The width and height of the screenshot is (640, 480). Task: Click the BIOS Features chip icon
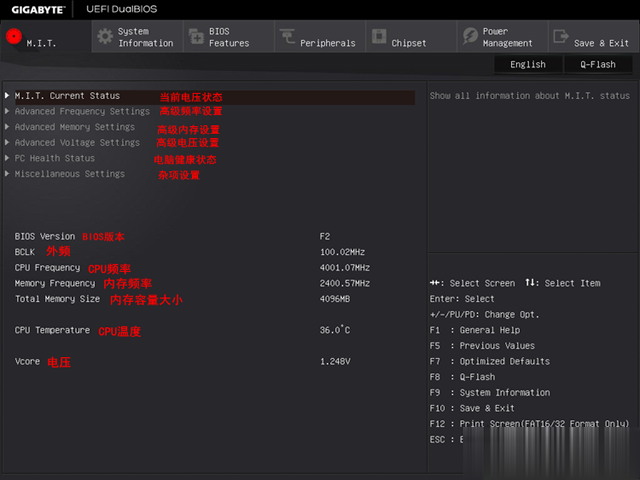coord(196,36)
